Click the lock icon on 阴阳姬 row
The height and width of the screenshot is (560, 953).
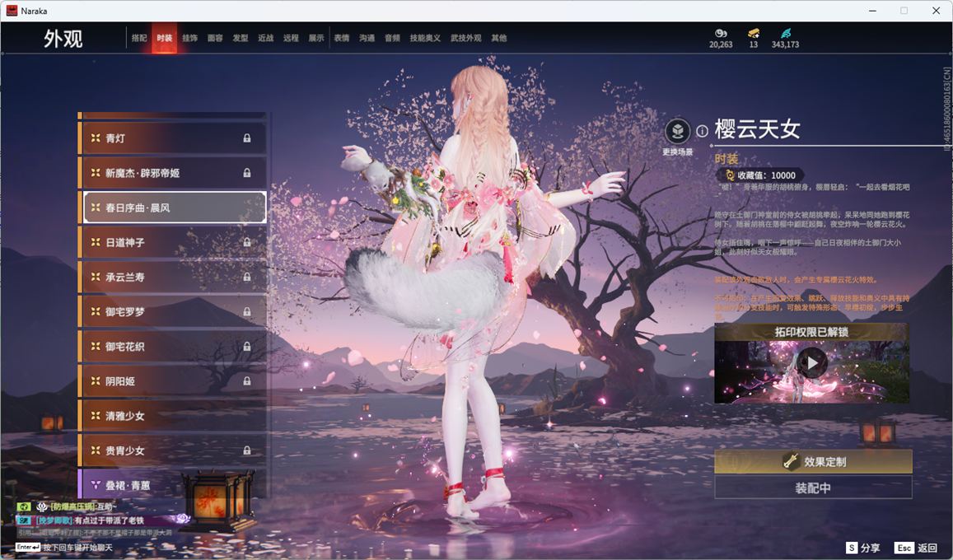(247, 380)
